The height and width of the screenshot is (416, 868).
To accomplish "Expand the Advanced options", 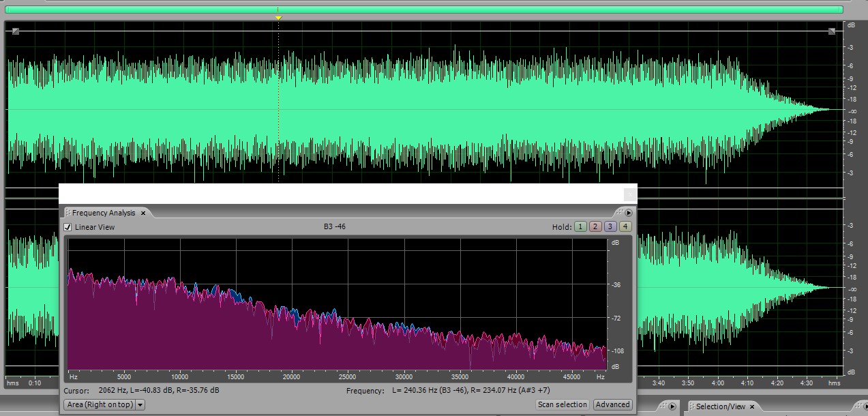I will point(612,404).
